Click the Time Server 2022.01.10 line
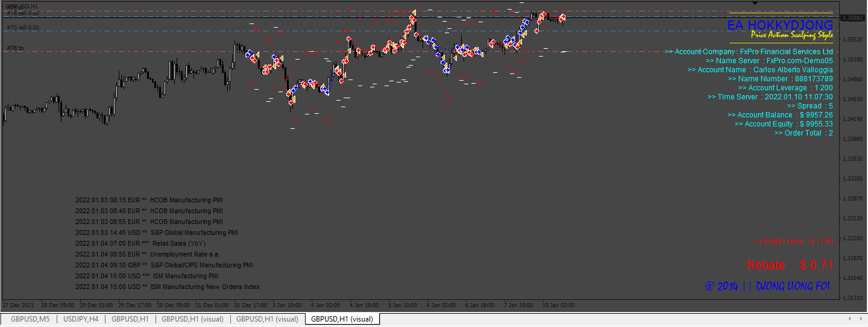Viewport: 868px width, 327px height. point(770,97)
